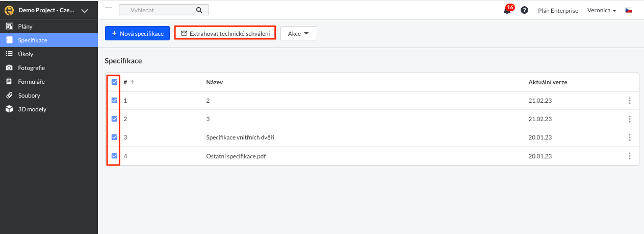Image resolution: width=644 pixels, height=234 pixels.
Task: Click the notifications bell icon
Action: [x=507, y=11]
